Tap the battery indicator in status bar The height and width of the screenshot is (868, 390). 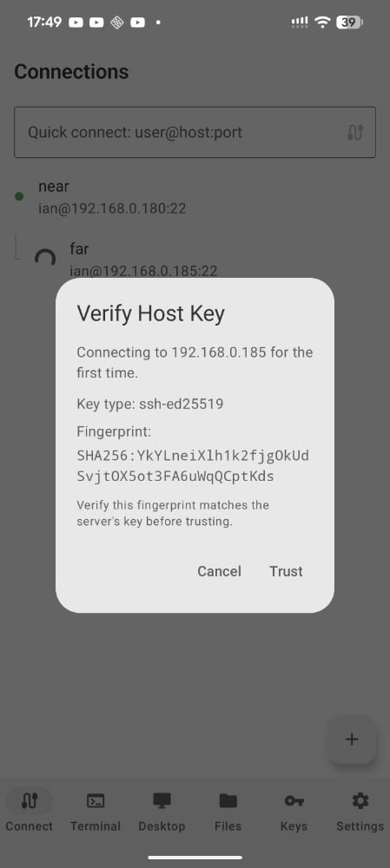coord(349,23)
